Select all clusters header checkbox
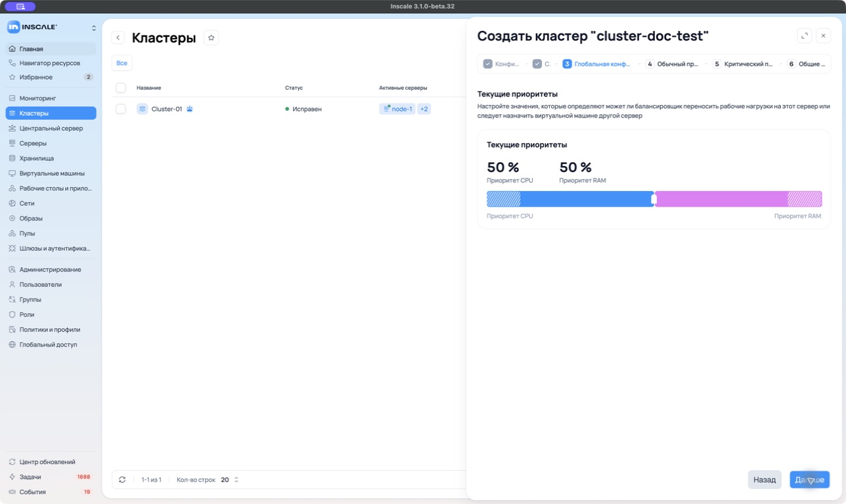846x504 pixels. (121, 87)
